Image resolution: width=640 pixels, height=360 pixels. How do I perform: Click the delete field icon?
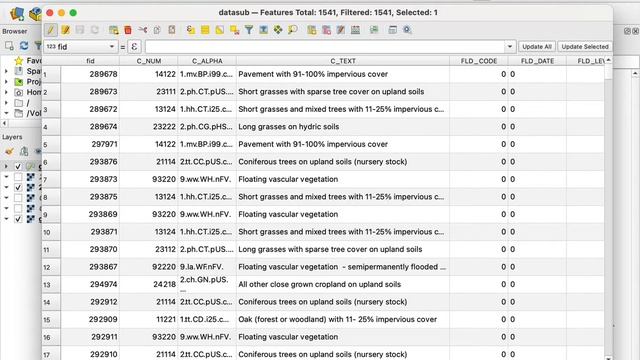pos(326,30)
